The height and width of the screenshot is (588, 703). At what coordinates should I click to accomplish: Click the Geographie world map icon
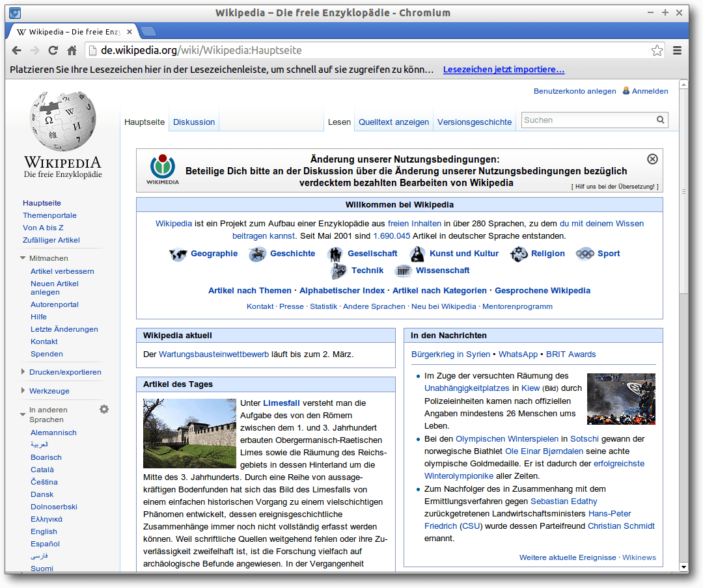tap(178, 254)
